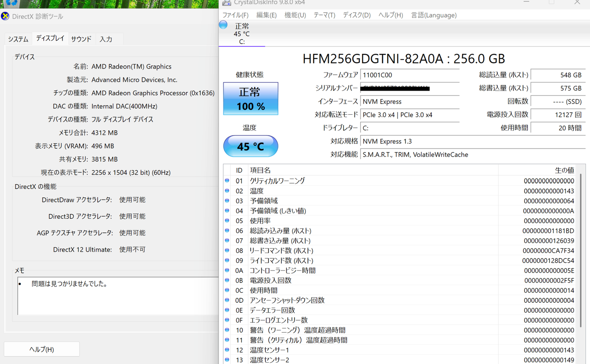Screen dimensions: 590x364
Task: Switch to the サウンド tab
Action: [81, 39]
